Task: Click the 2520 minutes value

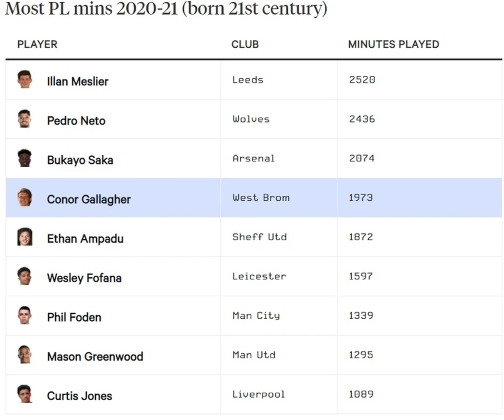Action: (x=362, y=80)
